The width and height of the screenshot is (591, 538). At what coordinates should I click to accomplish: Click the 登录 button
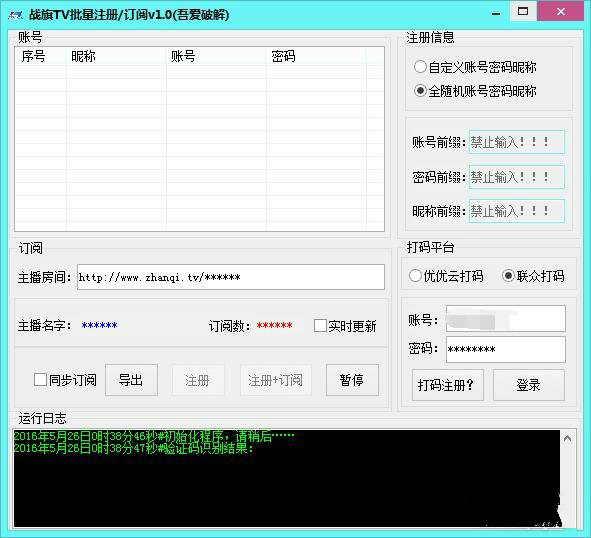click(529, 385)
